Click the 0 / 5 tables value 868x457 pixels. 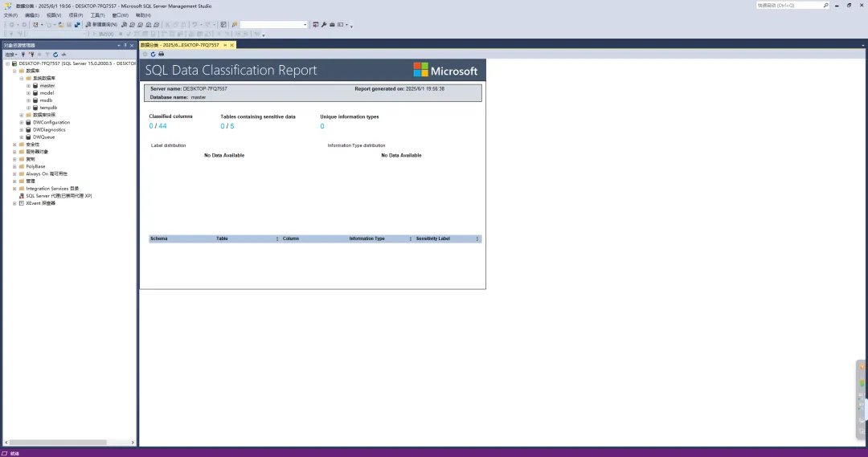pyautogui.click(x=227, y=126)
